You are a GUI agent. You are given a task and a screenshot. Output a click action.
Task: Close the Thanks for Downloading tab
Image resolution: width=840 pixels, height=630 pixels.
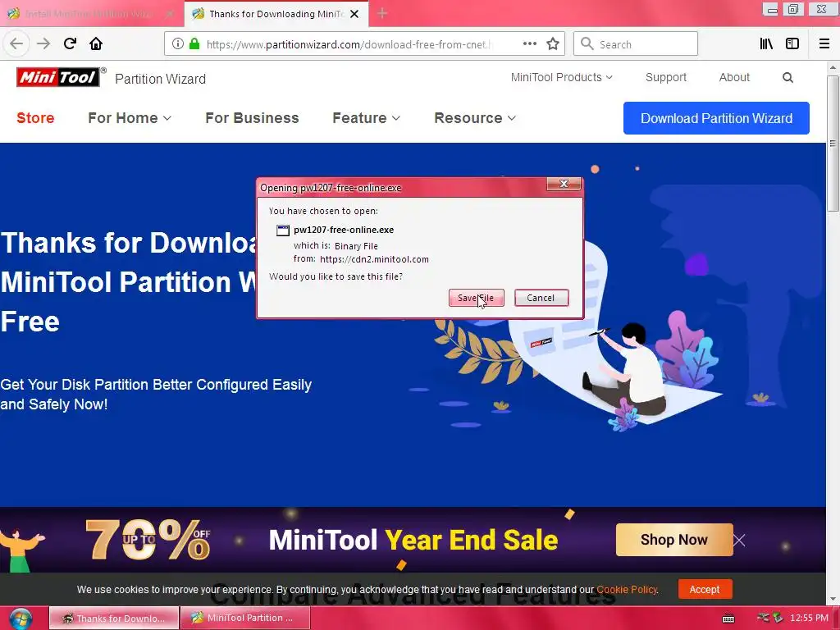pyautogui.click(x=354, y=14)
